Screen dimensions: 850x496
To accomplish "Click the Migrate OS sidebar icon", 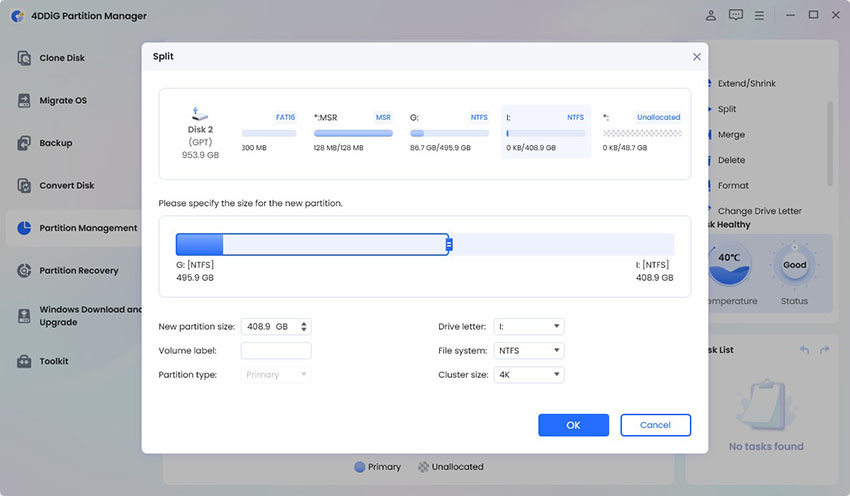I will click(x=24, y=100).
